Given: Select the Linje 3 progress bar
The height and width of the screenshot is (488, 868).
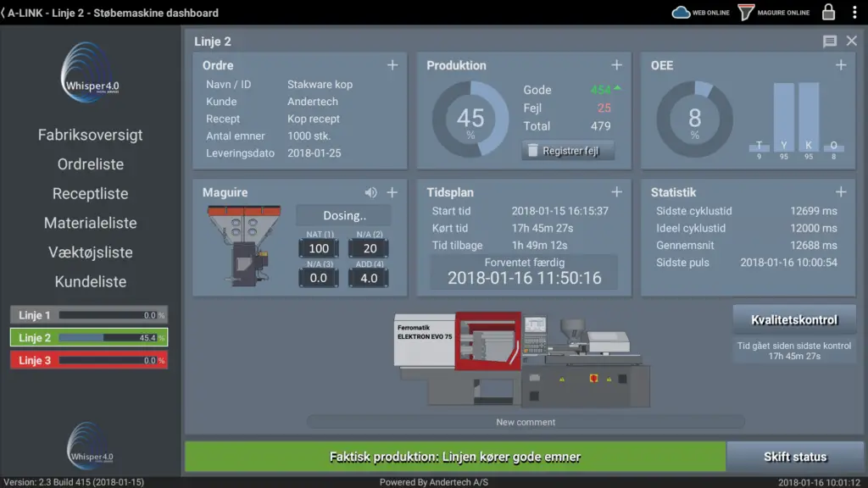Looking at the screenshot, I should (x=89, y=360).
